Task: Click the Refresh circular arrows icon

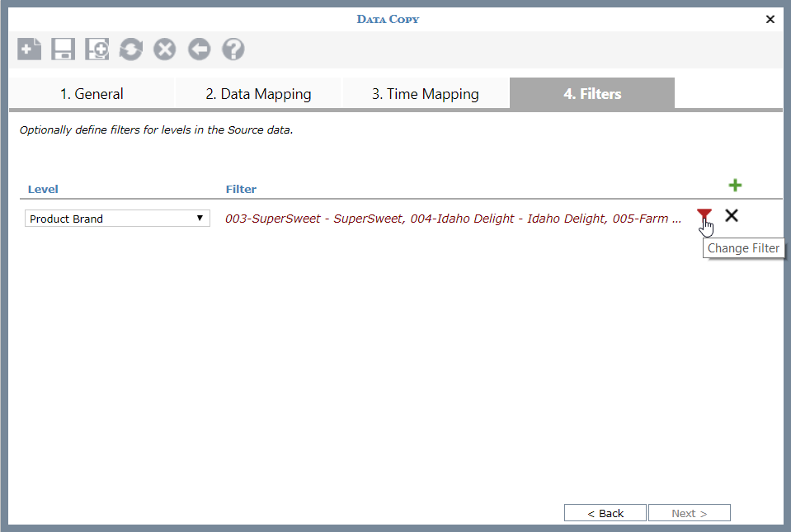Action: pos(130,49)
